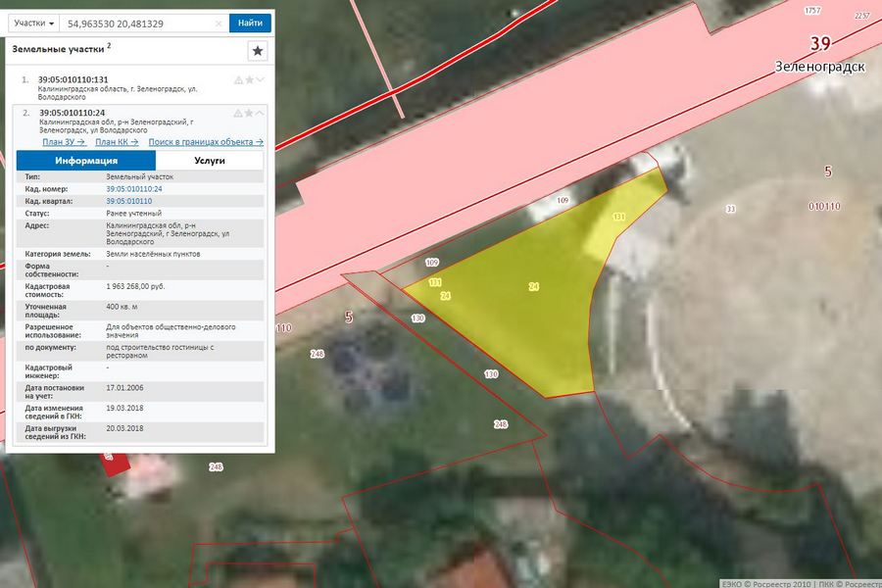
Task: Click Поиск в границах объекта link
Action: pyautogui.click(x=206, y=142)
